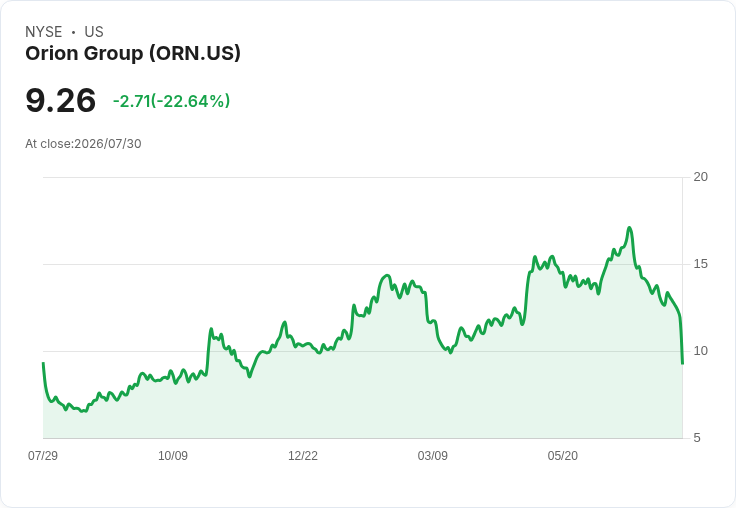Click the -2.71(-22.64%) change value
The image size is (736, 508).
pyautogui.click(x=171, y=101)
